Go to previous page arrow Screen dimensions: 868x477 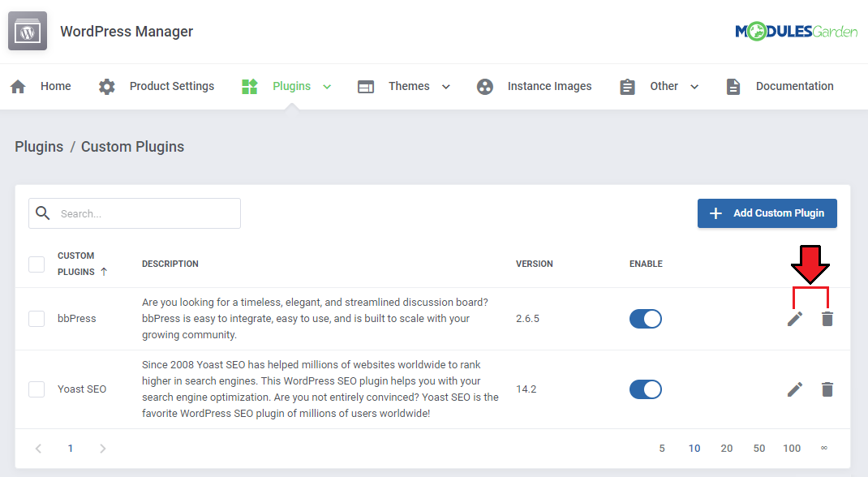[38, 449]
